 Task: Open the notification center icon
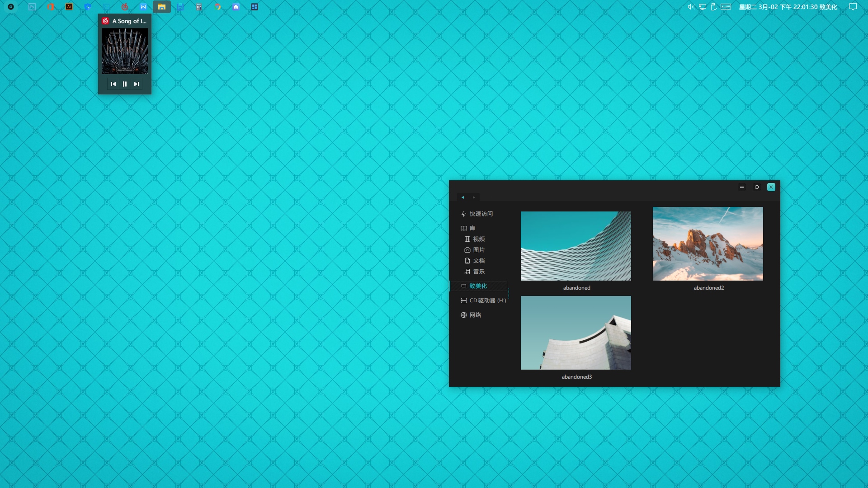(853, 7)
